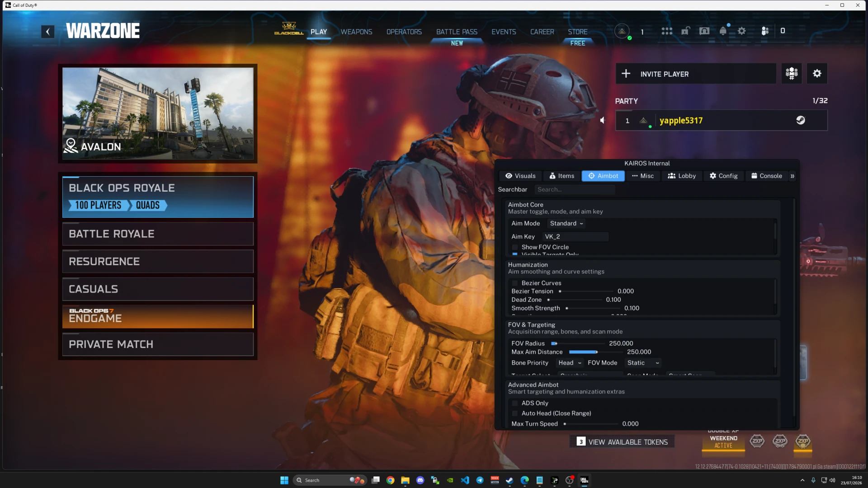This screenshot has width=868, height=488.
Task: Mute using the speaker icon beside party row
Action: pyautogui.click(x=602, y=121)
